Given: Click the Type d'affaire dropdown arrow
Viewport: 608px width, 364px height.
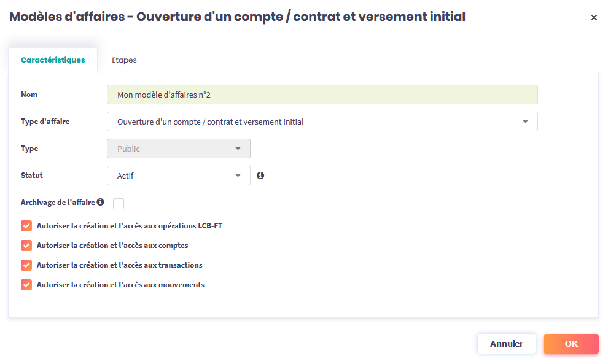Looking at the screenshot, I should tap(525, 122).
